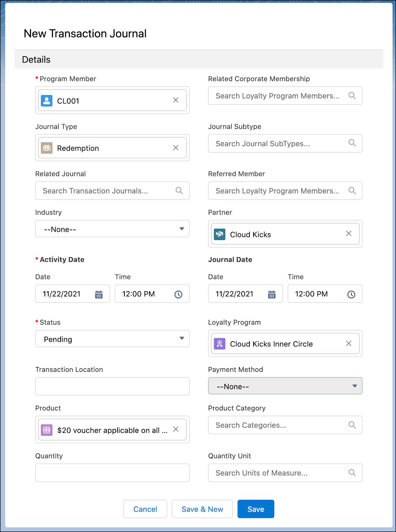Viewport: 396px width, 532px height.
Task: Focus the Related Journal search field
Action: (x=112, y=191)
